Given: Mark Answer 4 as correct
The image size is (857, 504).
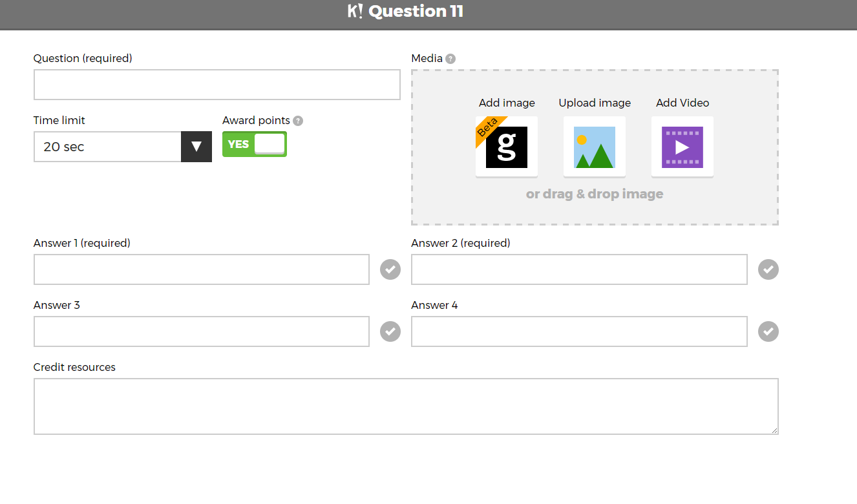Looking at the screenshot, I should pyautogui.click(x=768, y=331).
